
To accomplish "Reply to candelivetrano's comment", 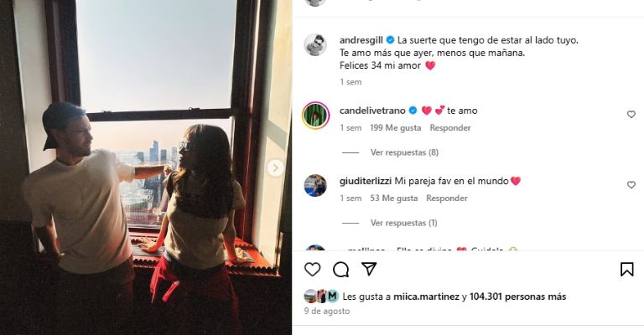I will 450,128.
